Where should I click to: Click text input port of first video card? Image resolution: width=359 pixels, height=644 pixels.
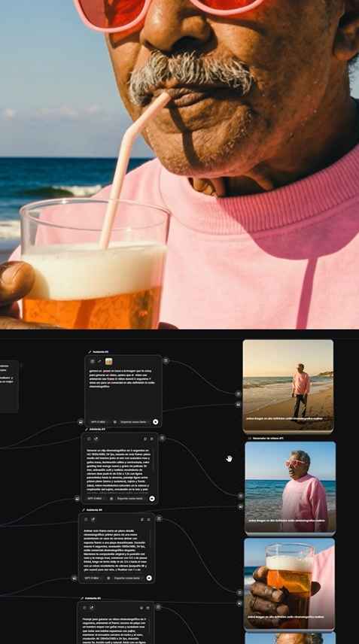point(239,394)
